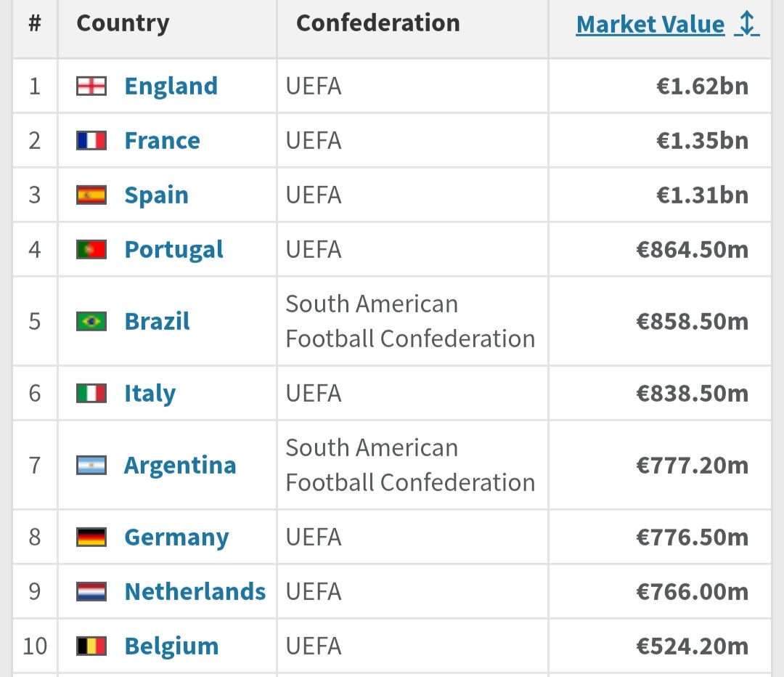
Task: Click the England flag icon
Action: pyautogui.click(x=91, y=86)
